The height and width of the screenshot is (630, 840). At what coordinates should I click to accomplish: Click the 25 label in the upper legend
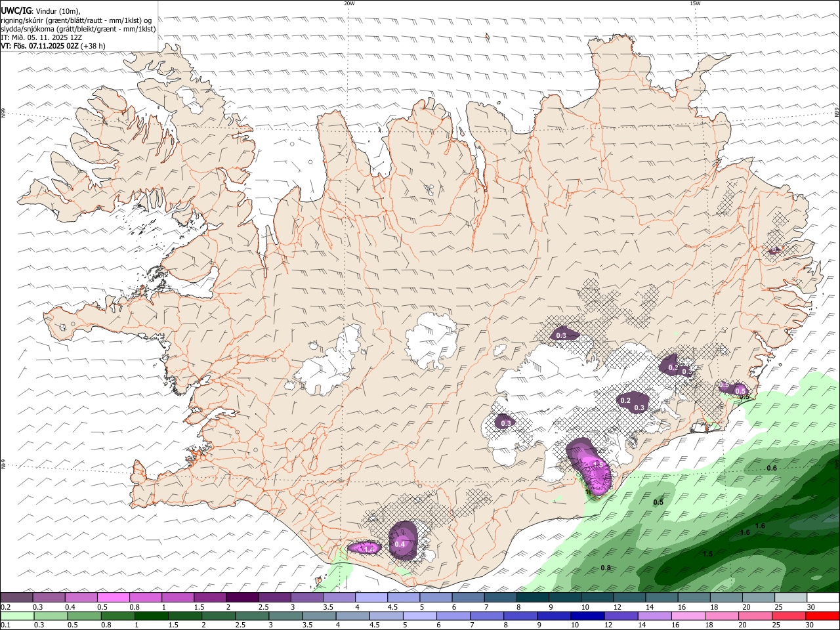pyautogui.click(x=779, y=607)
